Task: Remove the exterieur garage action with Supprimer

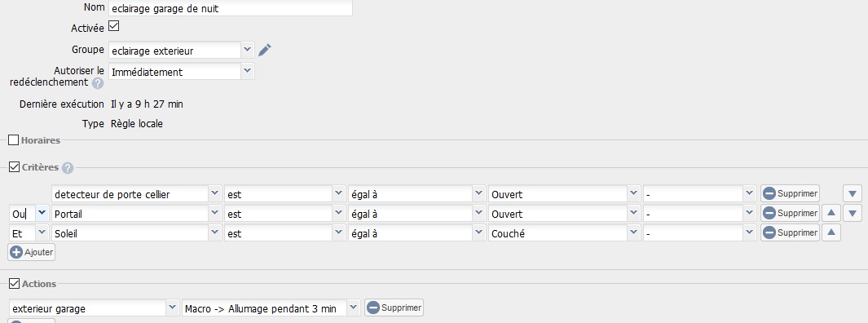Action: (x=394, y=307)
